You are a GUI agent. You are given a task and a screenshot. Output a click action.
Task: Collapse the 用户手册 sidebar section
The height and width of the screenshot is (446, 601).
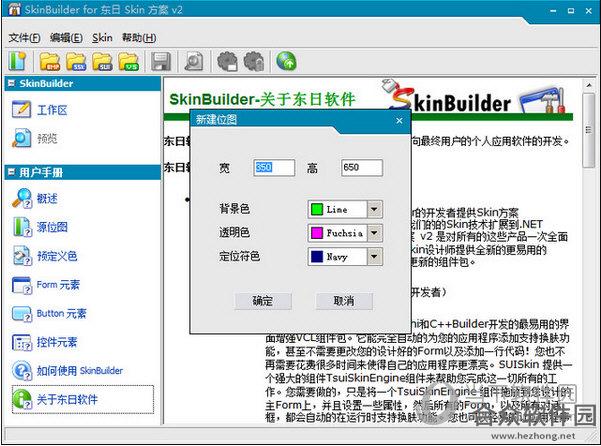(11, 172)
